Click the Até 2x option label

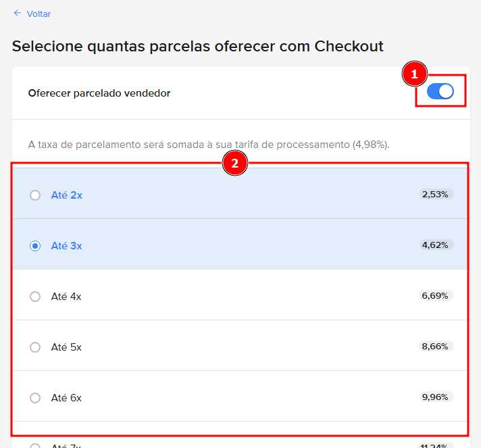(67, 195)
